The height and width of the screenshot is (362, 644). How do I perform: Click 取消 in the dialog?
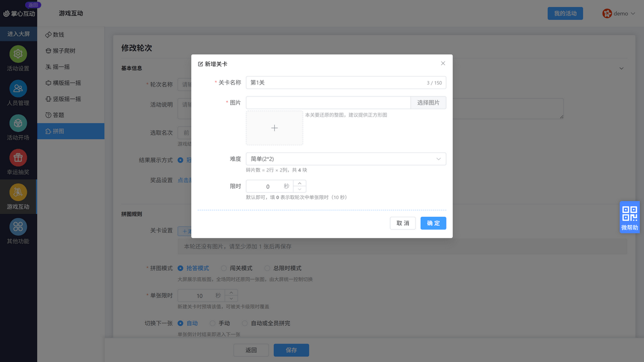tap(402, 223)
